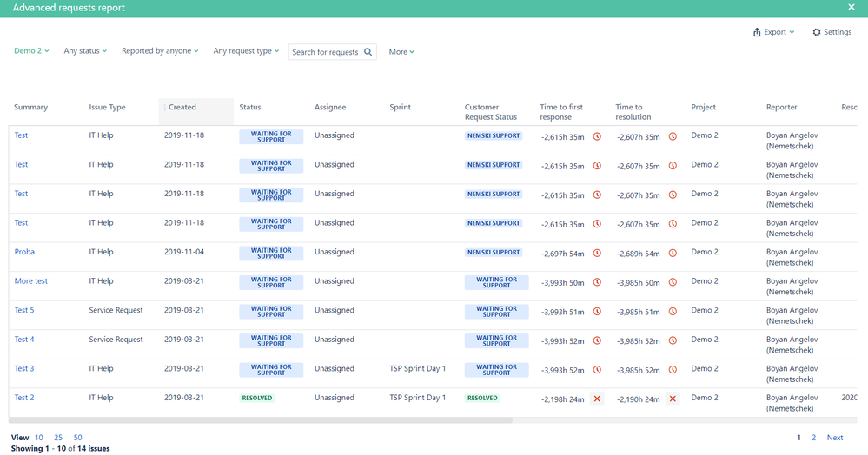Click SLA clock icon beside -3,993h 50m
The image size is (868, 455).
pyautogui.click(x=597, y=282)
